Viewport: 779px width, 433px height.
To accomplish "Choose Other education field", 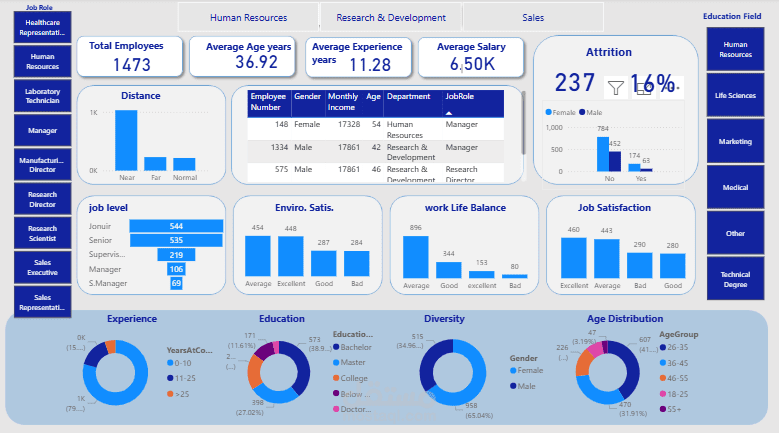I will click(x=735, y=233).
